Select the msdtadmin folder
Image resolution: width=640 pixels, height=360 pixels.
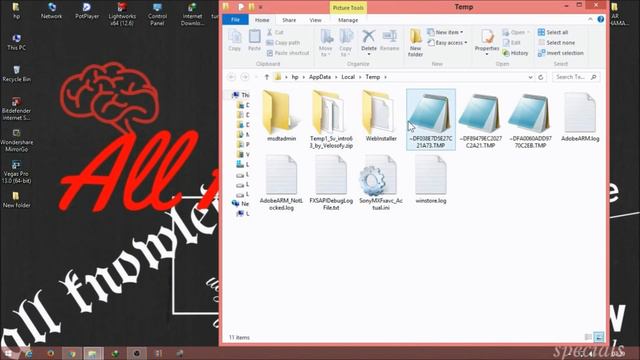pos(281,116)
